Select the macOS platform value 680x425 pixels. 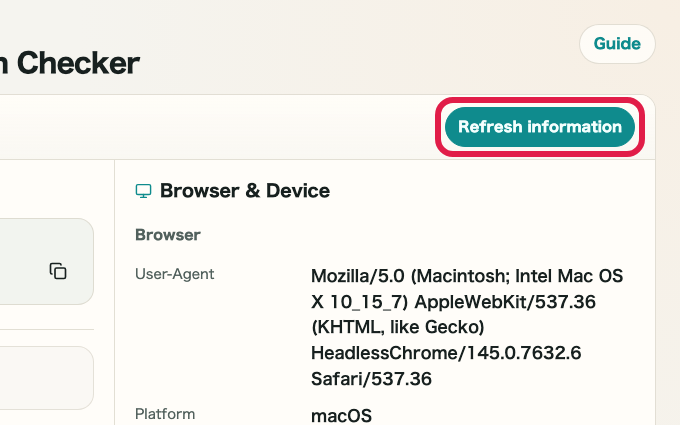[341, 415]
